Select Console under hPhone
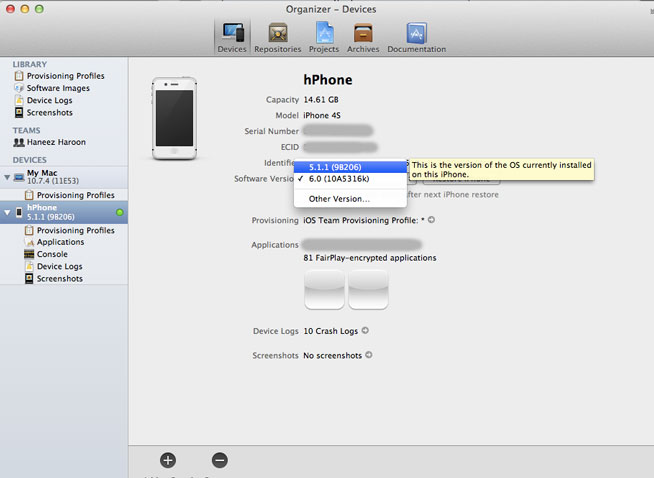Viewport: 654px width, 478px height. click(52, 254)
